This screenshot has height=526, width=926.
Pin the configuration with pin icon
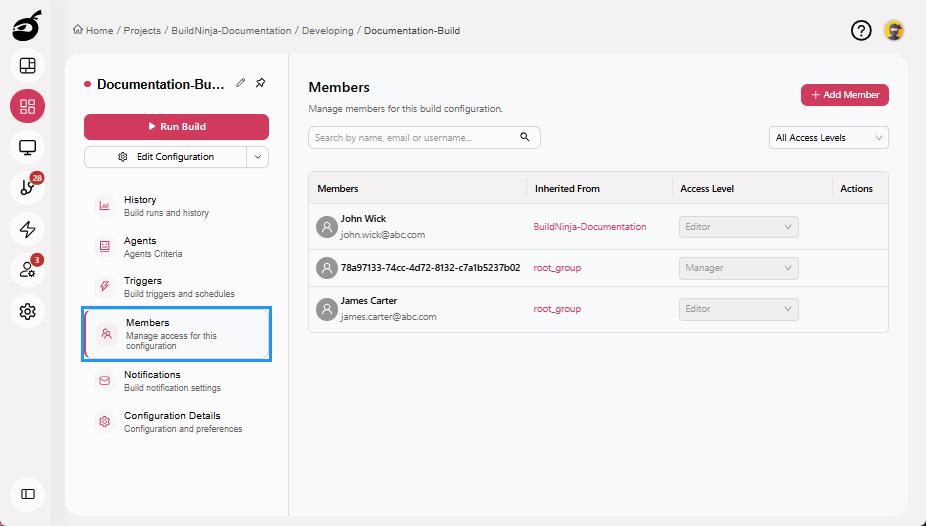pyautogui.click(x=260, y=83)
